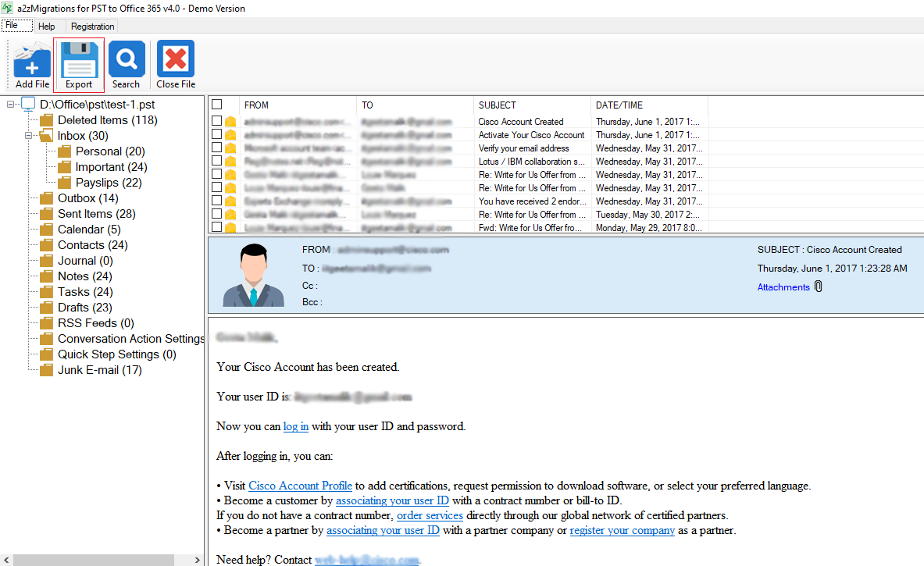Check the Tuesday, May 30 email checkbox
Viewport: 924px width, 566px height.
[217, 214]
